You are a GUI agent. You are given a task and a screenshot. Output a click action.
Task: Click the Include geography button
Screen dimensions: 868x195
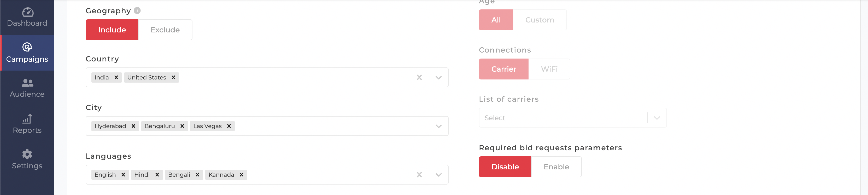pyautogui.click(x=112, y=30)
